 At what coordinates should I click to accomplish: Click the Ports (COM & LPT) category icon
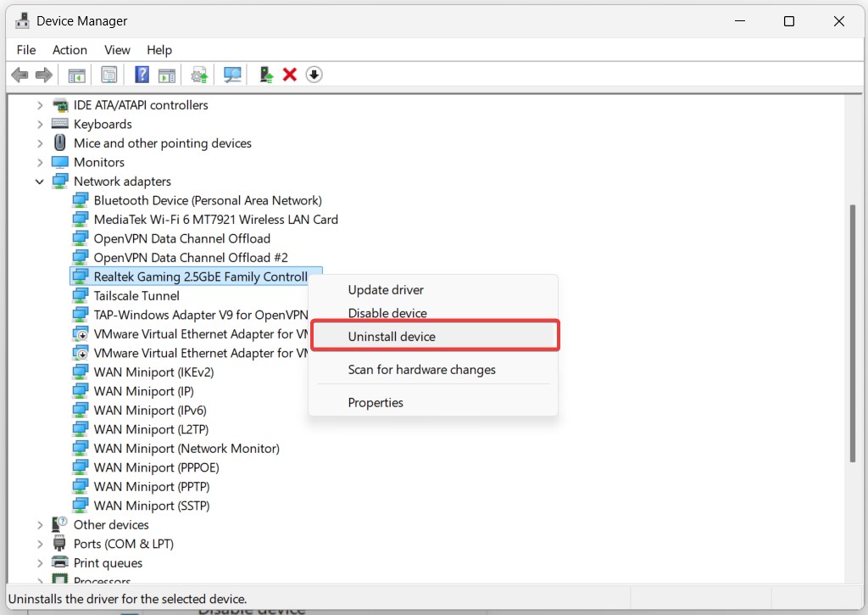[x=60, y=544]
